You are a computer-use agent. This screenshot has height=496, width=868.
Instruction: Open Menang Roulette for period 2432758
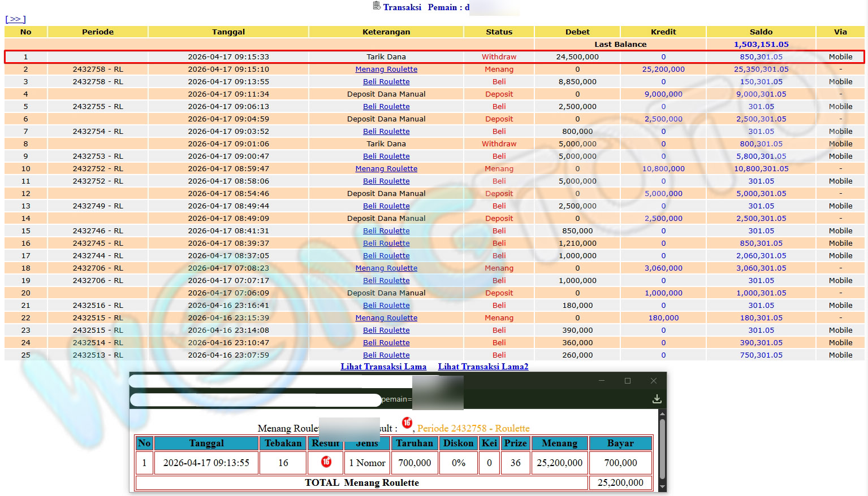click(x=386, y=69)
